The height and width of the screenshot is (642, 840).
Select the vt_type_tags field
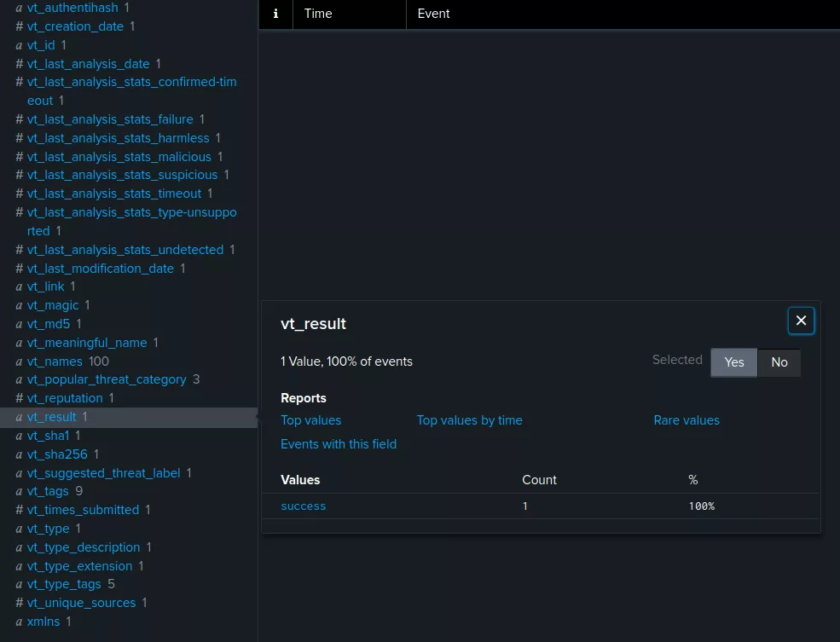[64, 585]
